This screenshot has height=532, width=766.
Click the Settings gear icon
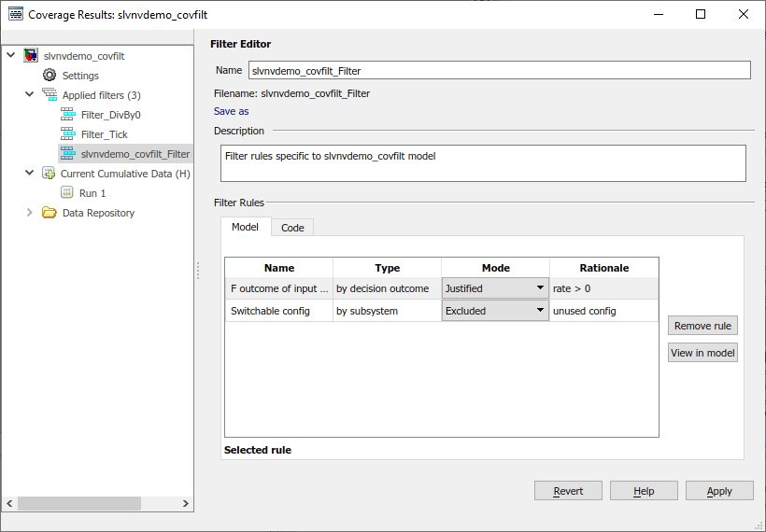tap(50, 76)
